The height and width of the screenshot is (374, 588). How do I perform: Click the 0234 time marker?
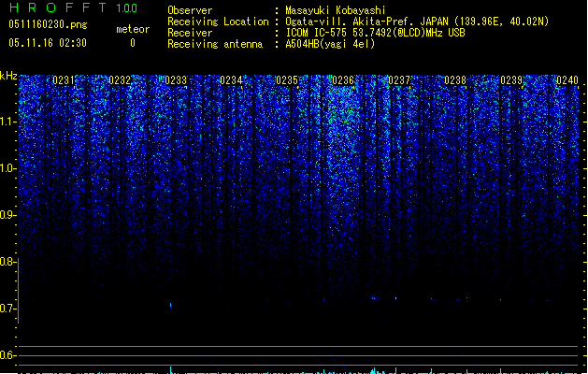click(x=231, y=80)
